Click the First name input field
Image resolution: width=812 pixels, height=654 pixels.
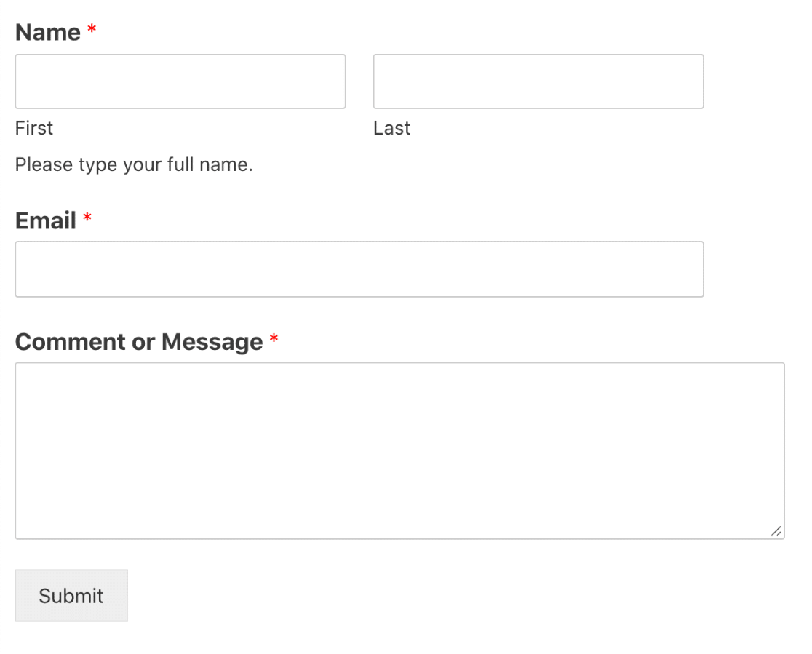180,81
